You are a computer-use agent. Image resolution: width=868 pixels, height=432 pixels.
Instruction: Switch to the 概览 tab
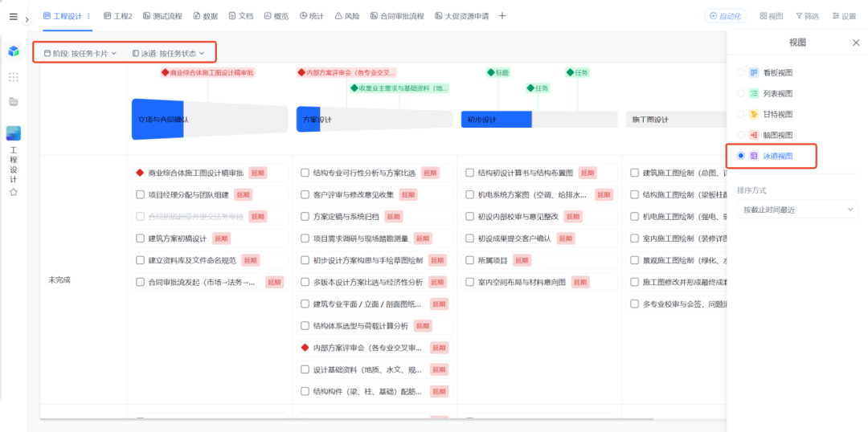tap(276, 16)
